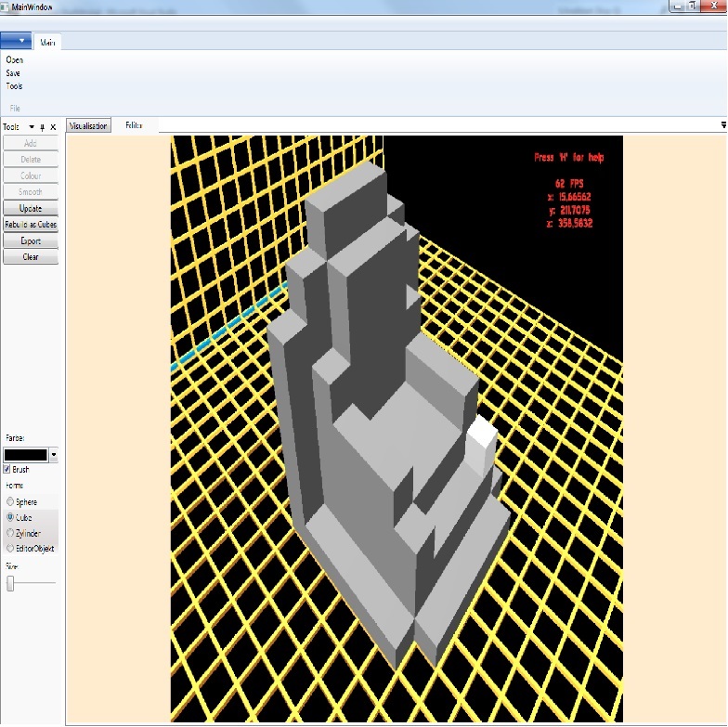
Task: Click the Rebuild as Cubes button
Action: (x=31, y=225)
